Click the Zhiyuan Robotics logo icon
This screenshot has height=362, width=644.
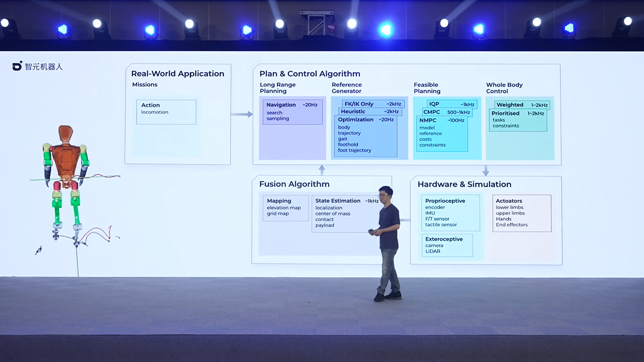coord(17,66)
